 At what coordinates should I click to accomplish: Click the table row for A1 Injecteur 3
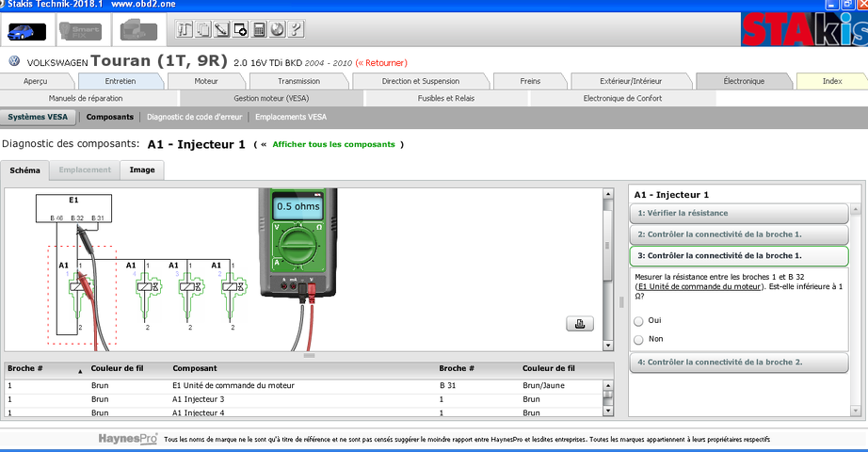coord(303,399)
